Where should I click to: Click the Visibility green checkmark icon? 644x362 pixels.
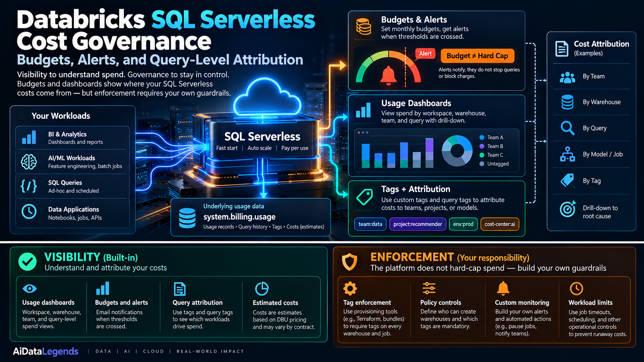(27, 262)
